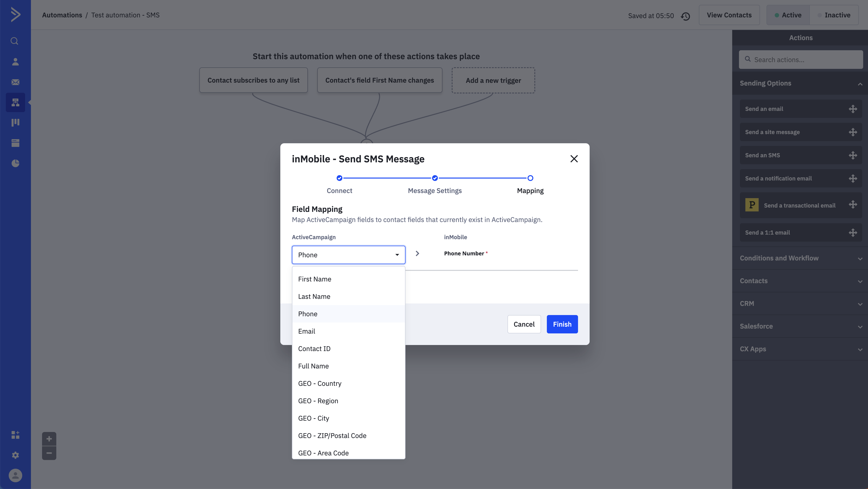Switch to Connect step in wizard
Screen dimensions: 868x489
pyautogui.click(x=339, y=178)
